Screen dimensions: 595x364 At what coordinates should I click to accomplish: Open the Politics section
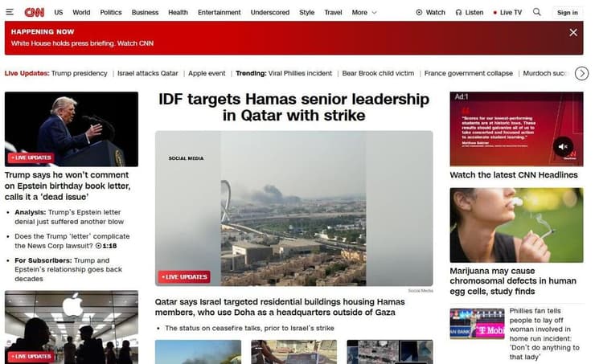111,13
